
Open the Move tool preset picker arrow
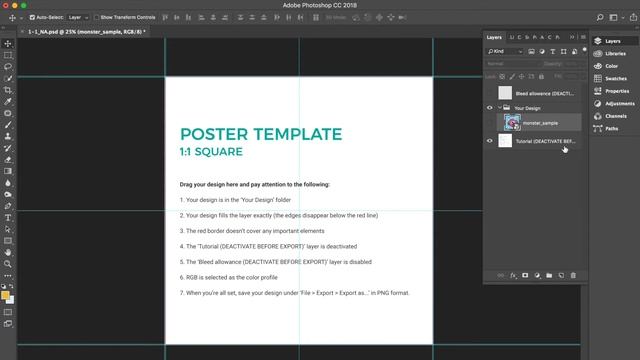[21, 18]
